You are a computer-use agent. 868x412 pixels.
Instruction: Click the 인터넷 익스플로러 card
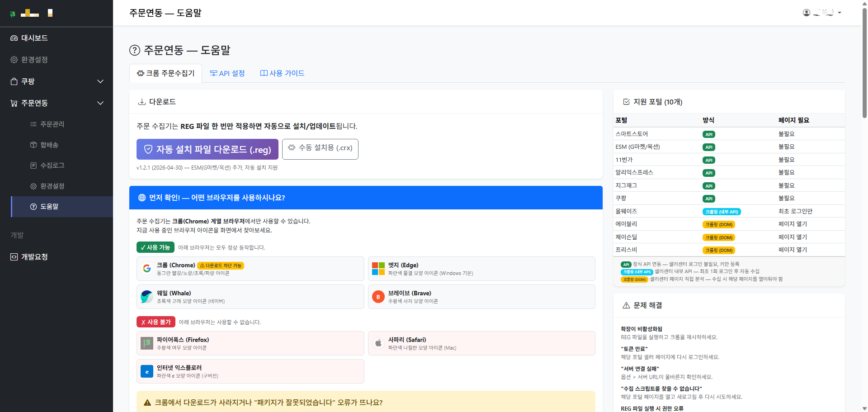click(x=250, y=371)
